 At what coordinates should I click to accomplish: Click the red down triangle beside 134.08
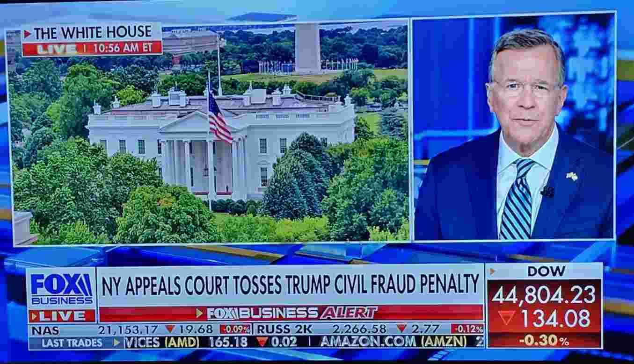[x=506, y=318]
